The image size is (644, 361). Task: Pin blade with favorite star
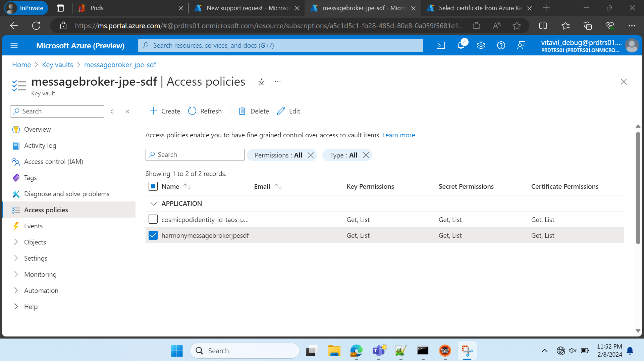point(261,82)
